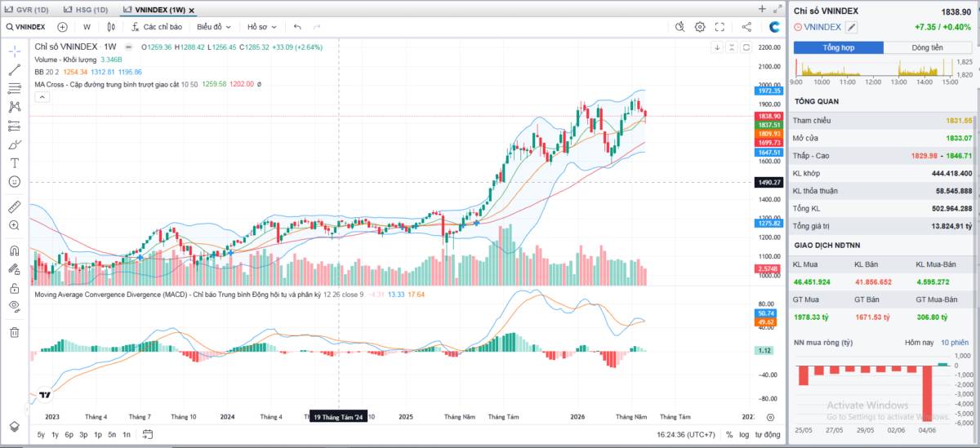This screenshot has height=448, width=980.
Task: Set range to 5y
Action: tap(41, 435)
